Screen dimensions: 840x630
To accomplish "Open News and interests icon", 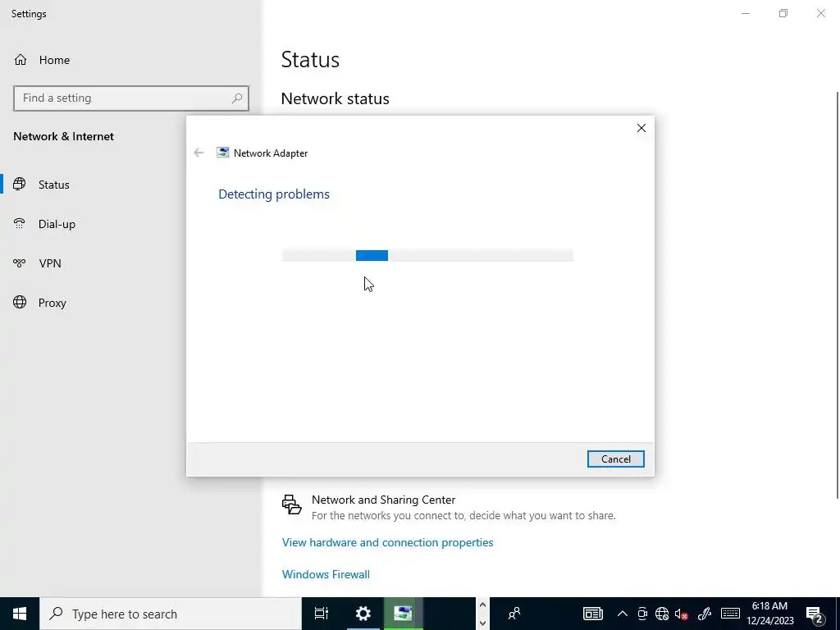I will click(593, 614).
